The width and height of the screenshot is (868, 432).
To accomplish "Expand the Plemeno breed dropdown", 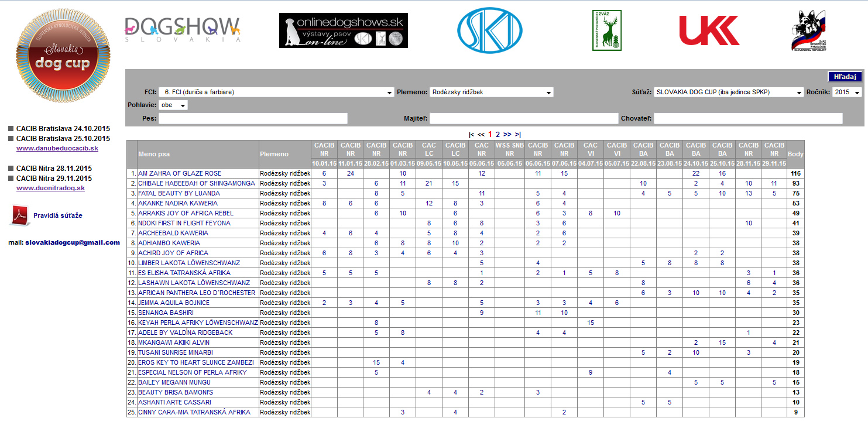I will point(492,92).
